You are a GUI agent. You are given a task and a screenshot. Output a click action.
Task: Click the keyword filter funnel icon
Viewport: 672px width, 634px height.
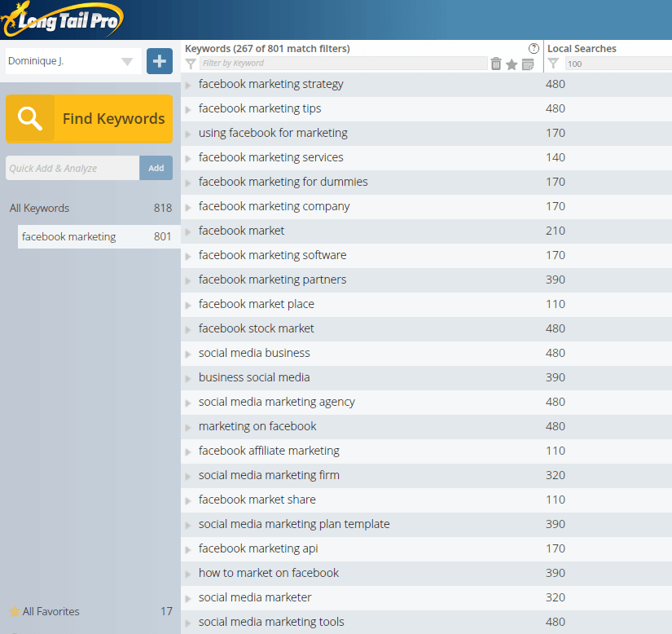pyautogui.click(x=191, y=64)
